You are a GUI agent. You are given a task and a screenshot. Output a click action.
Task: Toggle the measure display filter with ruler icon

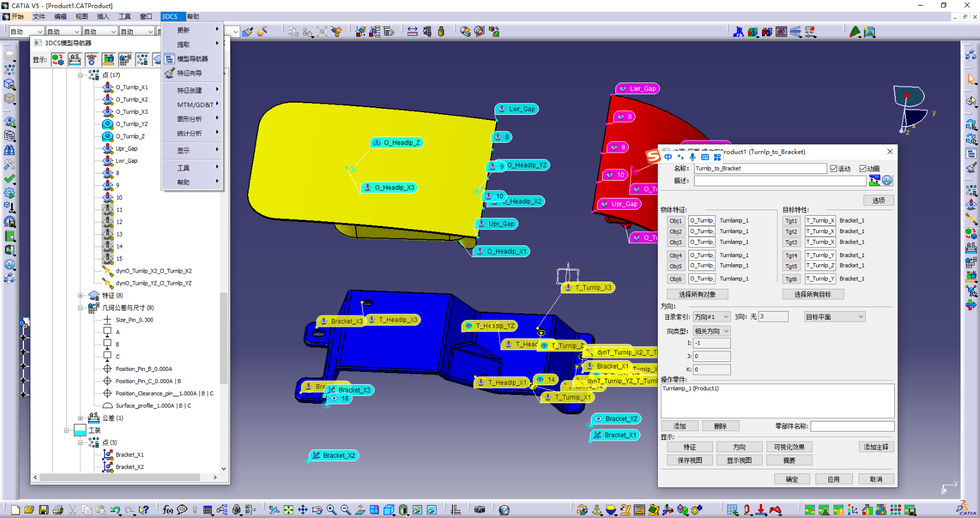pyautogui.click(x=109, y=59)
